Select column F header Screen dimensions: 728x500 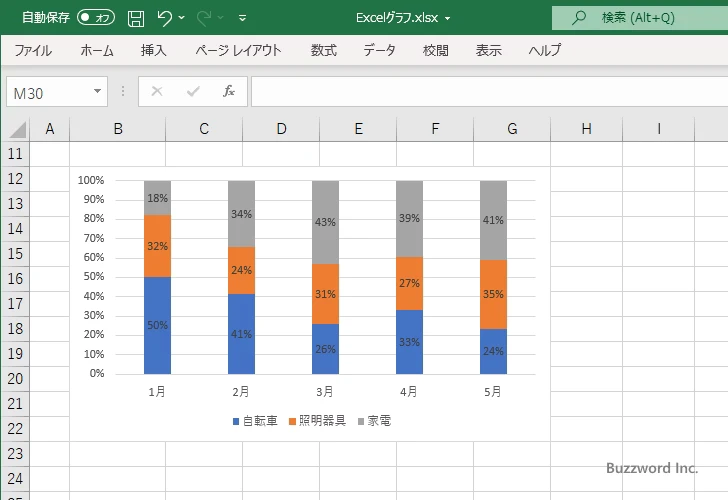pyautogui.click(x=435, y=129)
